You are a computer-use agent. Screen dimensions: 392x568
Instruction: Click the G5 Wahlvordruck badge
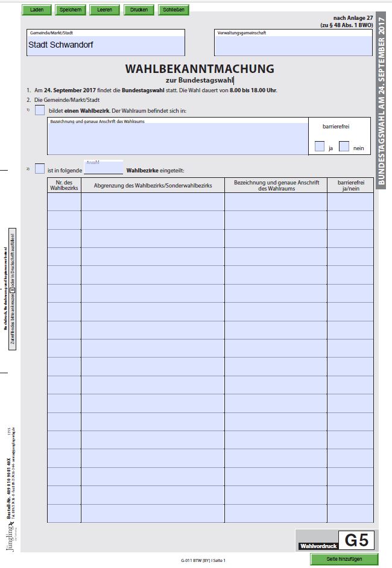point(337,540)
